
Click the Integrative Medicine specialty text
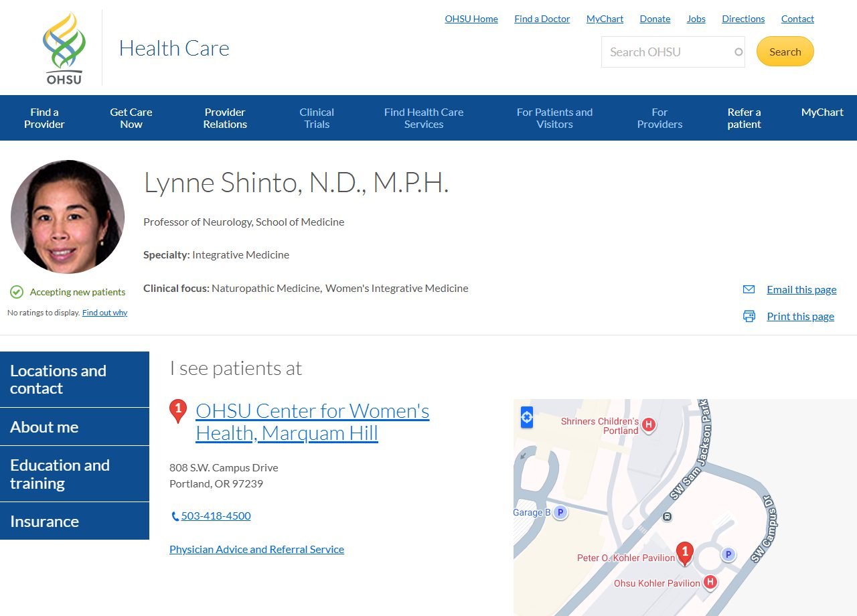[x=240, y=254]
